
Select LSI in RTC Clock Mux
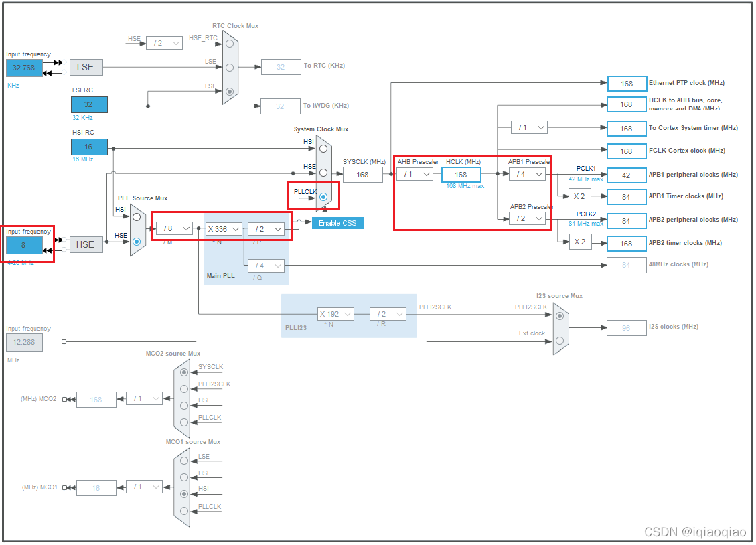click(230, 92)
